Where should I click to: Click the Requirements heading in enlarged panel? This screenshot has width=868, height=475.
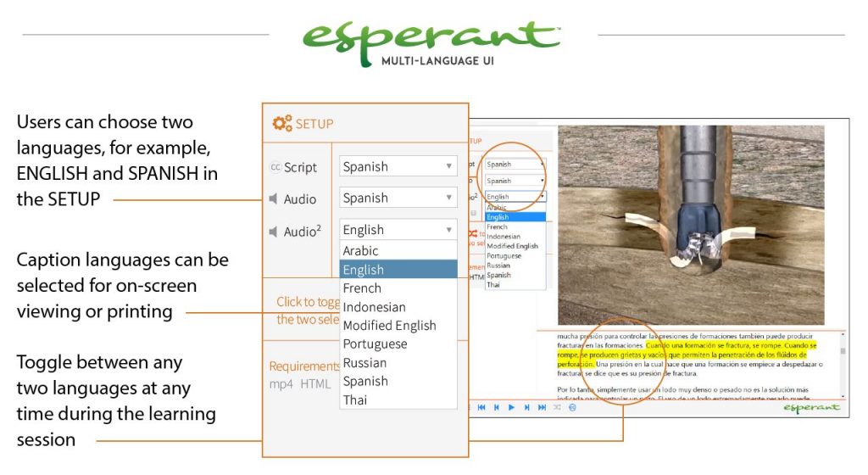(x=304, y=366)
